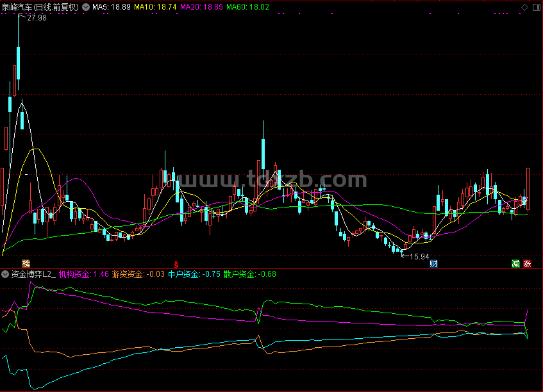The width and height of the screenshot is (543, 392).
Task: Select the MA20: 18.85 label
Action: [201, 7]
